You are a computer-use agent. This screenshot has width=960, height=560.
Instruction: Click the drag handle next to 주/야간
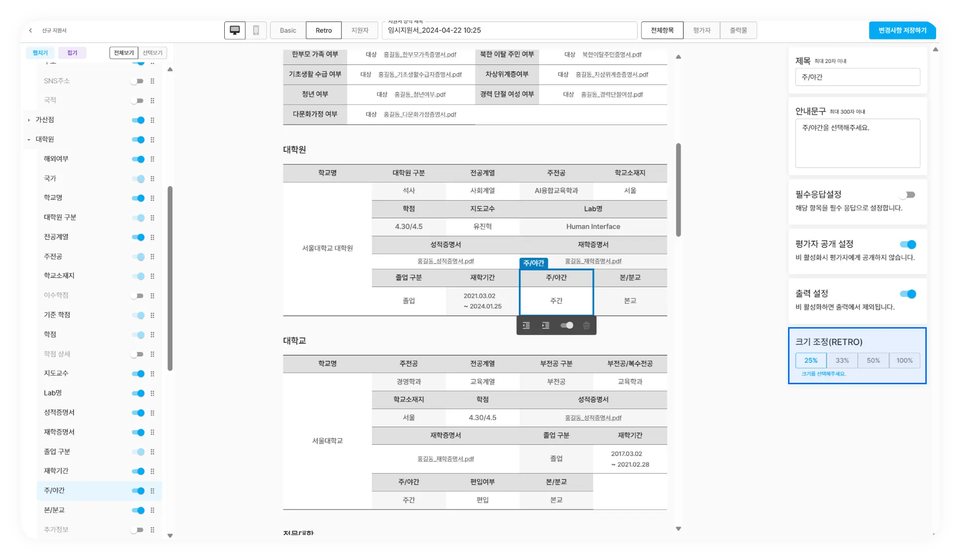point(152,491)
